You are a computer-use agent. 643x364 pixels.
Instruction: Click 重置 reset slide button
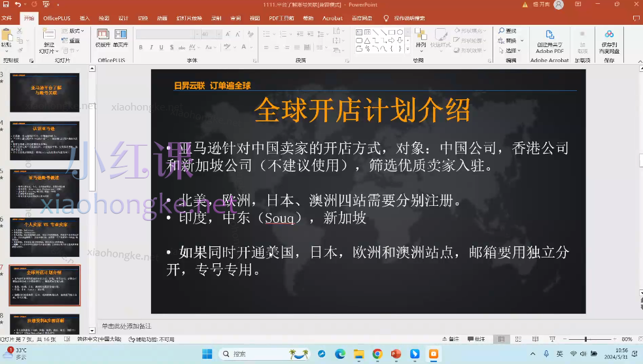[x=71, y=41]
